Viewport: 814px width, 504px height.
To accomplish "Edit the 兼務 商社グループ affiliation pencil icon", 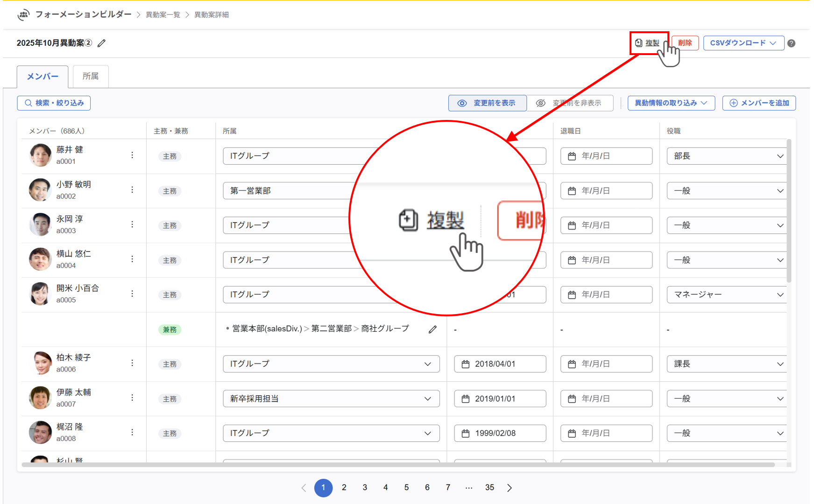I will [x=432, y=329].
